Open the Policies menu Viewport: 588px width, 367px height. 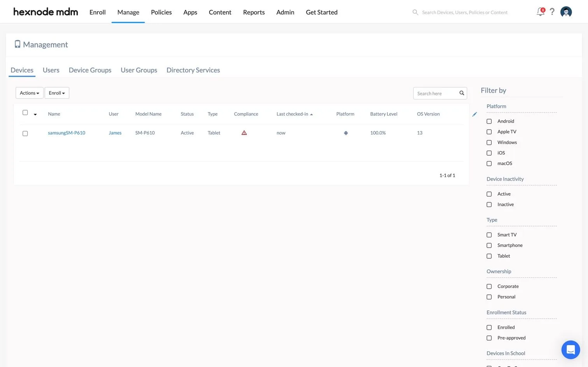point(161,12)
